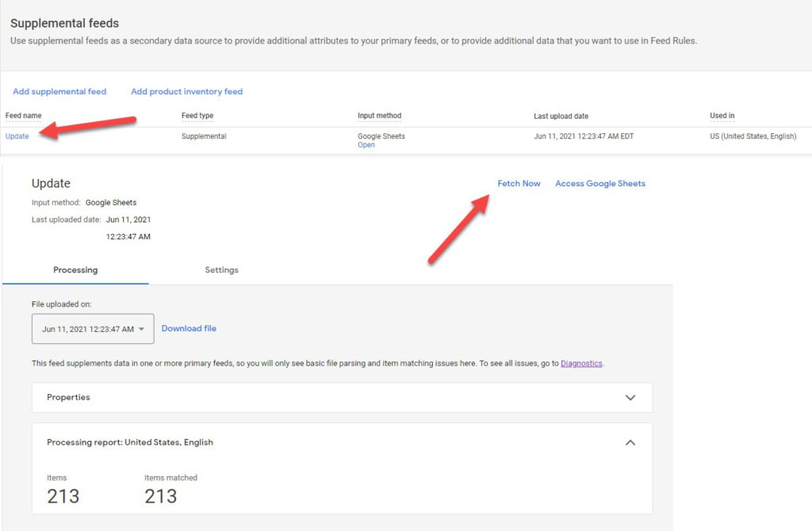Image resolution: width=812 pixels, height=531 pixels.
Task: Click Last upload date column header
Action: 561,116
